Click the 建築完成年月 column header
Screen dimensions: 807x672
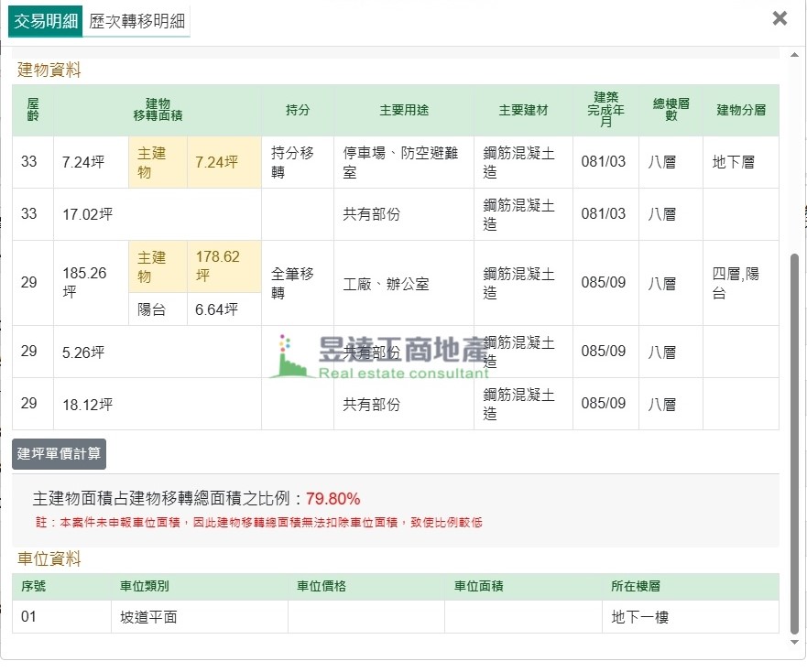pyautogui.click(x=605, y=110)
